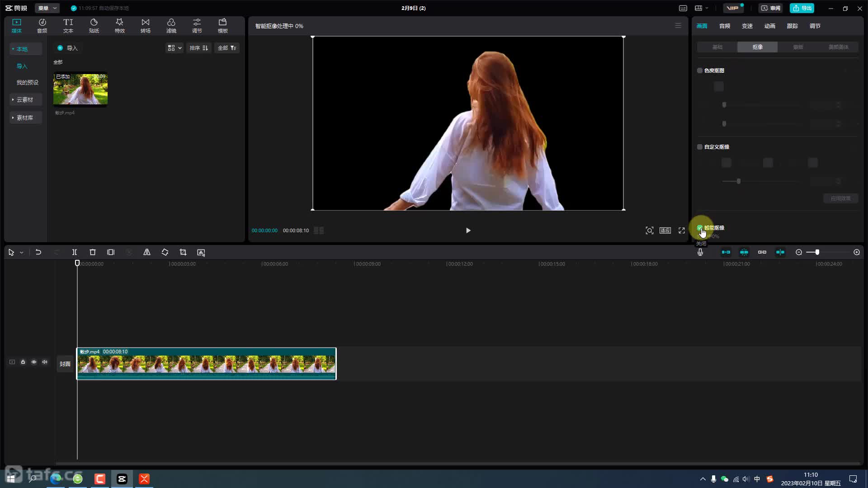The image size is (868, 488).
Task: Mute the track with speaker icon
Action: 45,362
